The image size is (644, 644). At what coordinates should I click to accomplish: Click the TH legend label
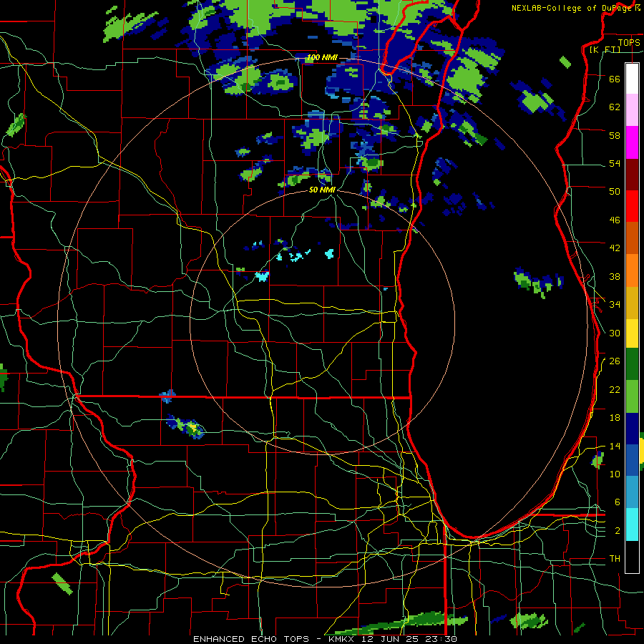pyautogui.click(x=615, y=559)
